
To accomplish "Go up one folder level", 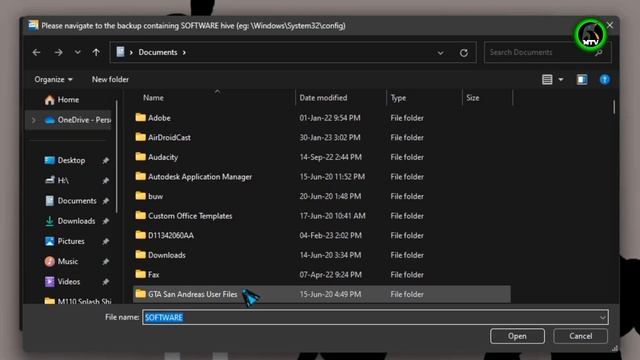I will click(96, 52).
